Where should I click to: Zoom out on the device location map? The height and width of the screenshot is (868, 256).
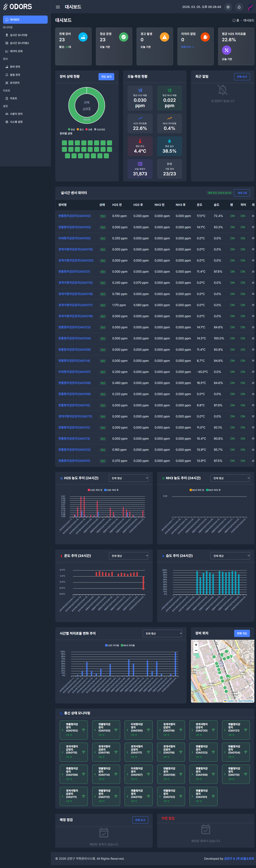coord(196,650)
